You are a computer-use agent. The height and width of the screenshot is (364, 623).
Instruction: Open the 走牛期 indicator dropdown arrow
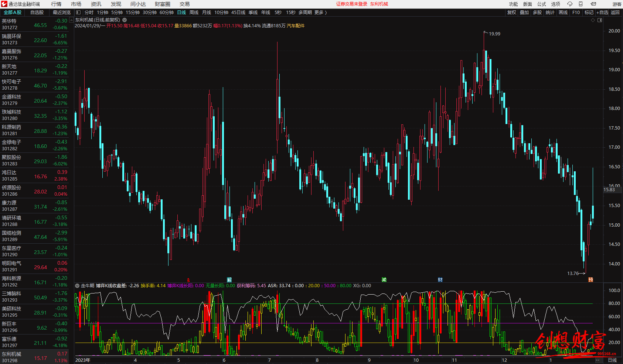[x=77, y=286]
